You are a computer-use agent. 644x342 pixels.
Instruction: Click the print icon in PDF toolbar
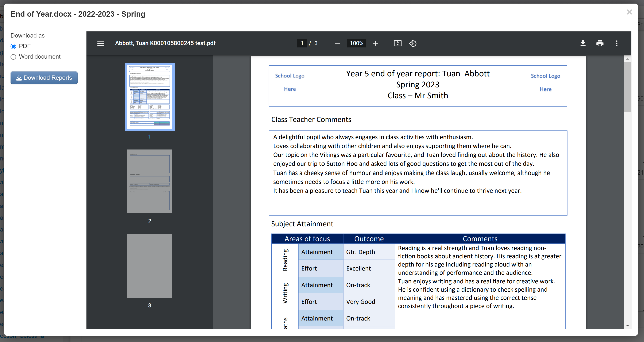pos(600,43)
